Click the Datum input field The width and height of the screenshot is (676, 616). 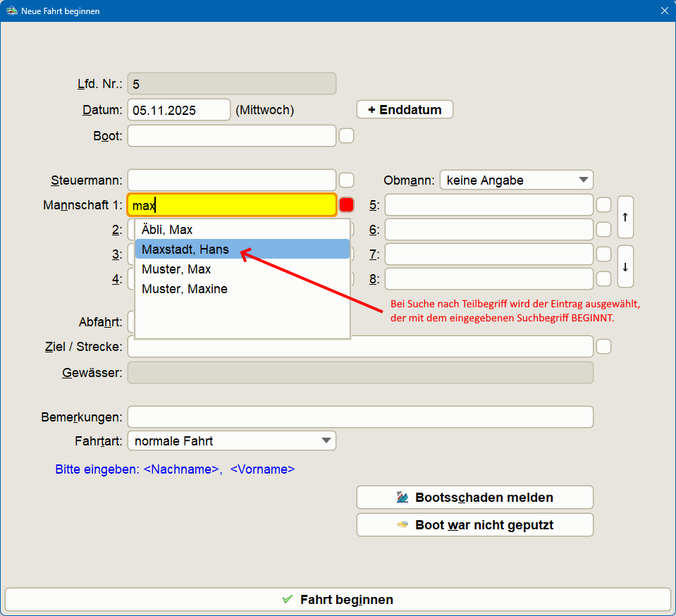[x=178, y=110]
